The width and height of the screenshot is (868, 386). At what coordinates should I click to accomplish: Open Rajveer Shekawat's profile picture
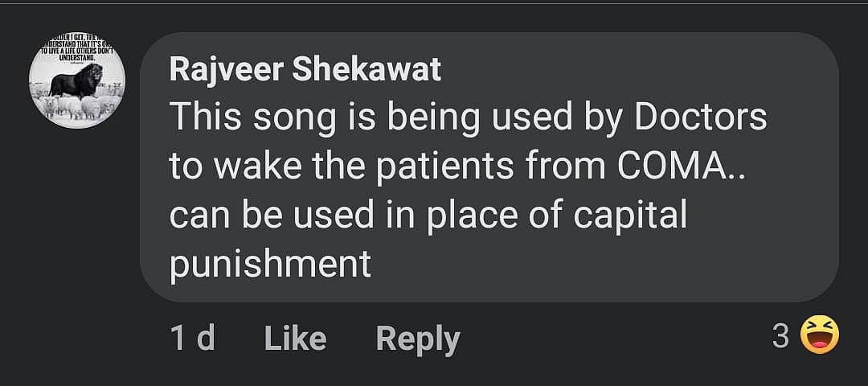click(x=76, y=80)
